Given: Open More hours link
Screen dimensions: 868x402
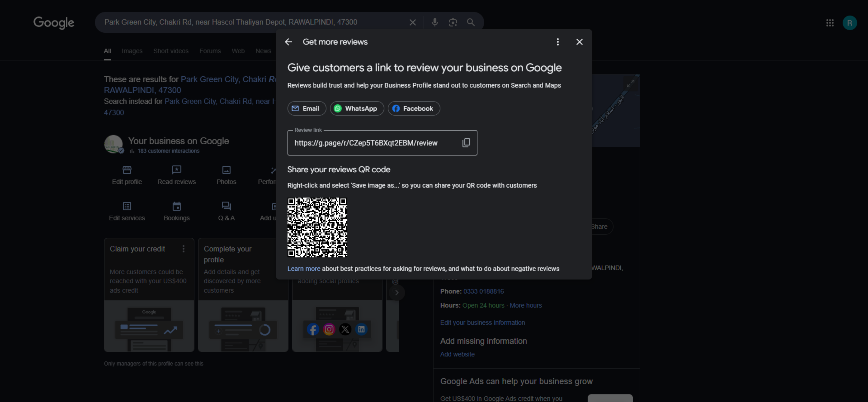Looking at the screenshot, I should (x=525, y=305).
